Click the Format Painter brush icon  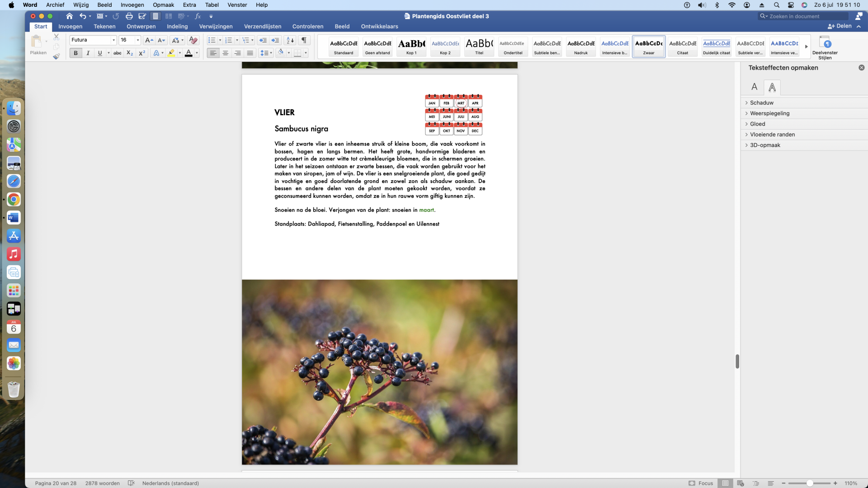[57, 56]
